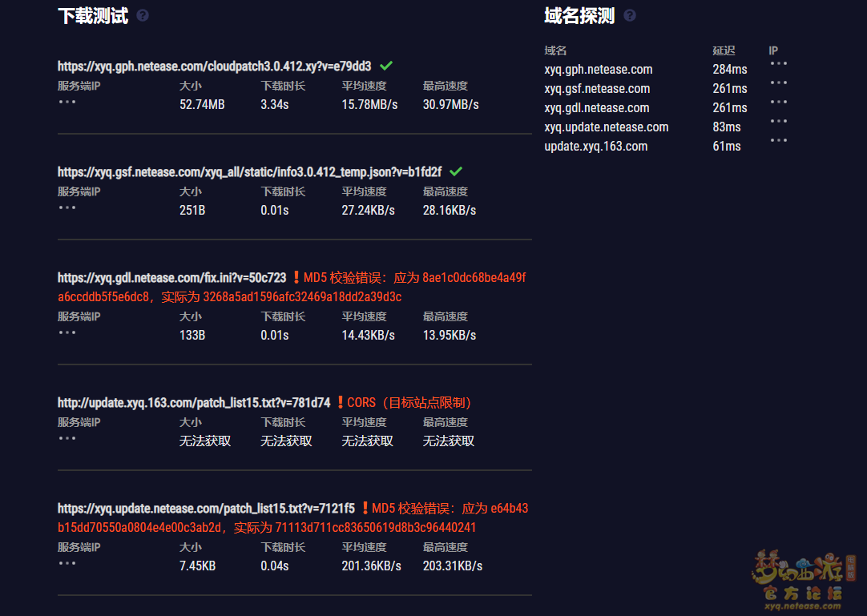This screenshot has width=867, height=616.
Task: Click MD5 校验错误 message for xyq.update.netease.com patch_list15
Action: [x=293, y=517]
